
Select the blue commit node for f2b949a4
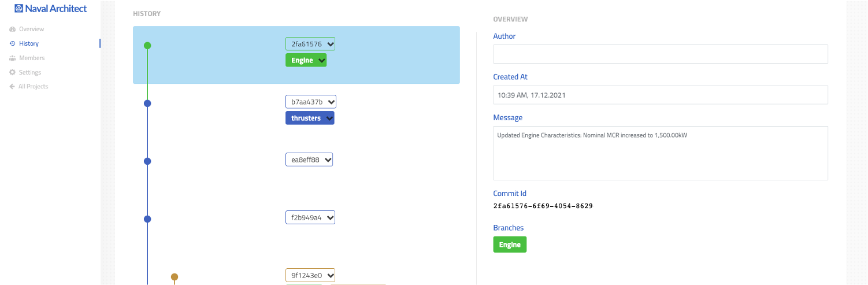(x=147, y=219)
